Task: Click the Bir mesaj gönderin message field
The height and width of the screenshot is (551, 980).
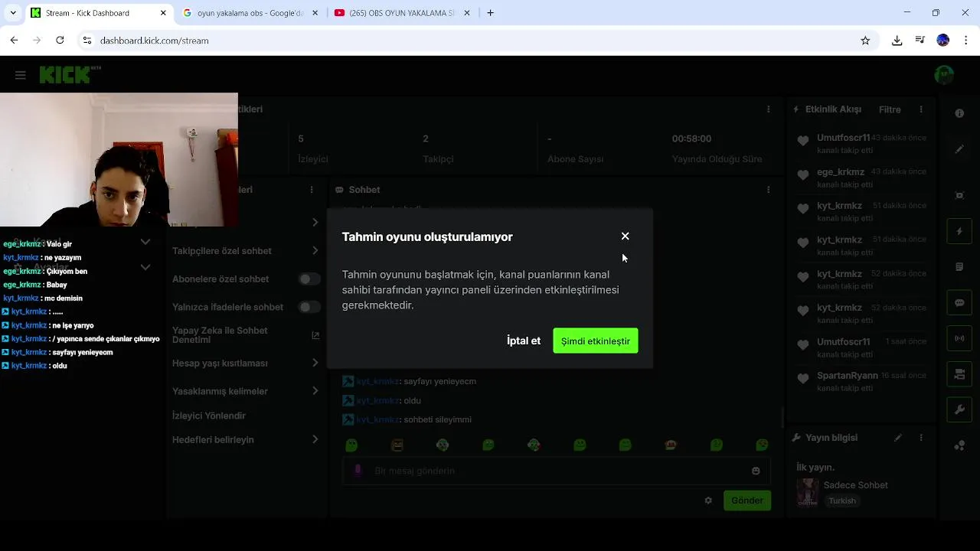Action: coord(555,471)
